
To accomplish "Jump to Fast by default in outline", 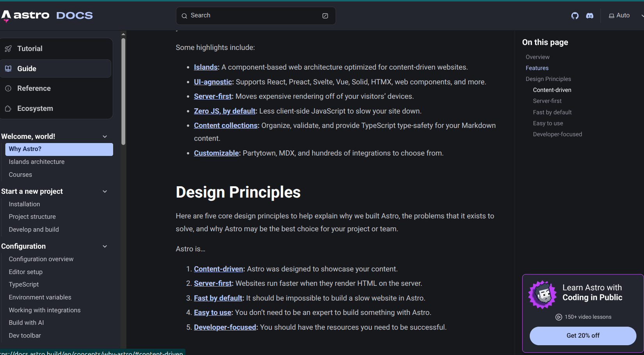I will click(x=552, y=112).
